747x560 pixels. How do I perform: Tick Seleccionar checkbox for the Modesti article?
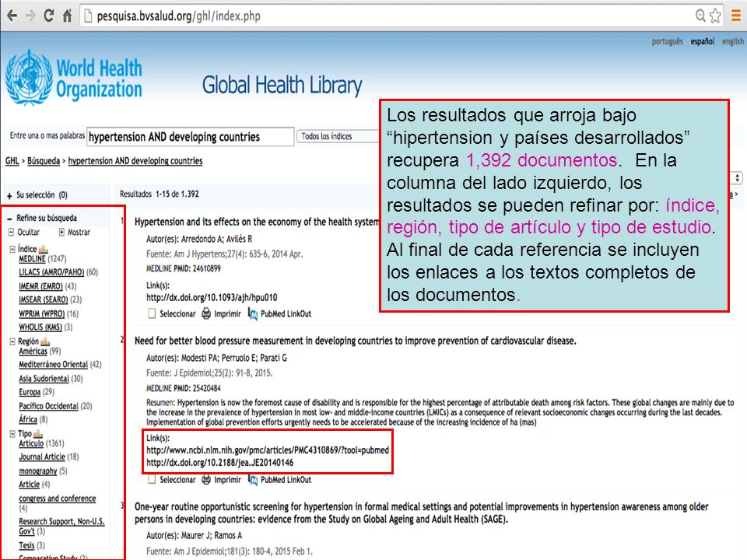(152, 480)
